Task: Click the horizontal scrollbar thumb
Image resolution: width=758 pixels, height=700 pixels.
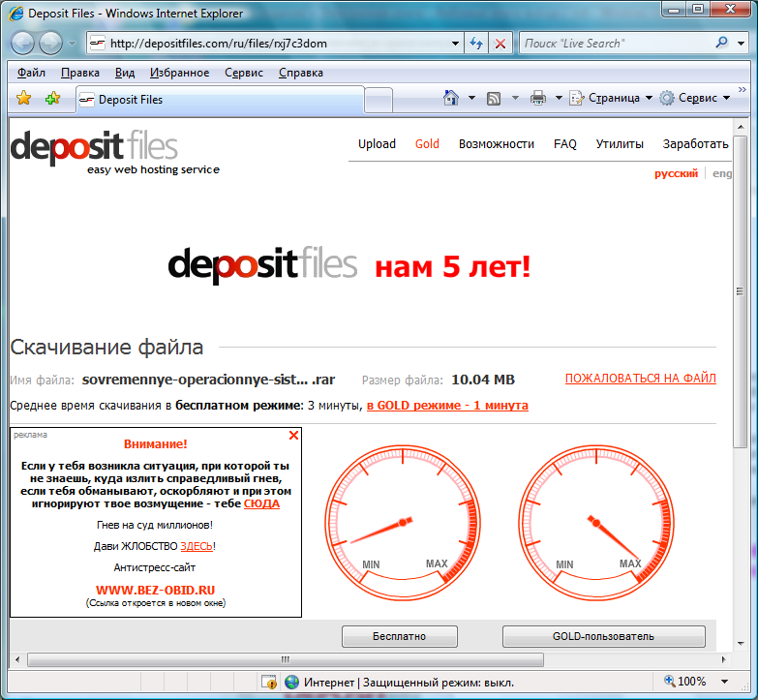Action: tap(286, 659)
